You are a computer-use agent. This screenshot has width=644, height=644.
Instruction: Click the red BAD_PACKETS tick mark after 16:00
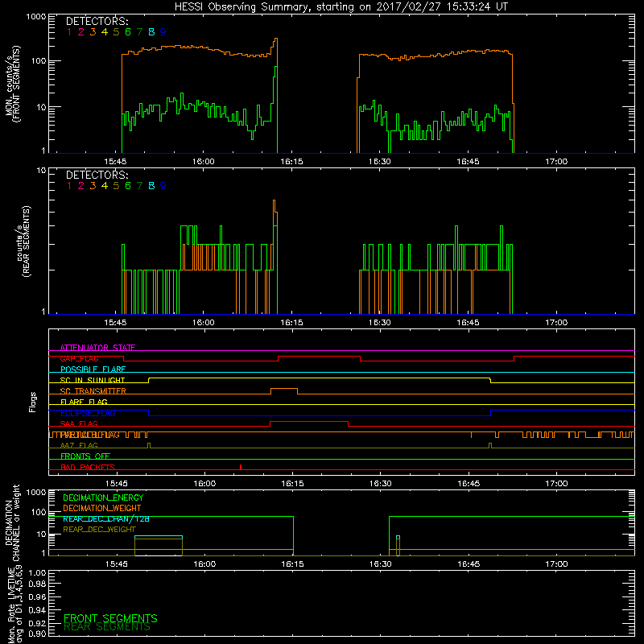[241, 467]
